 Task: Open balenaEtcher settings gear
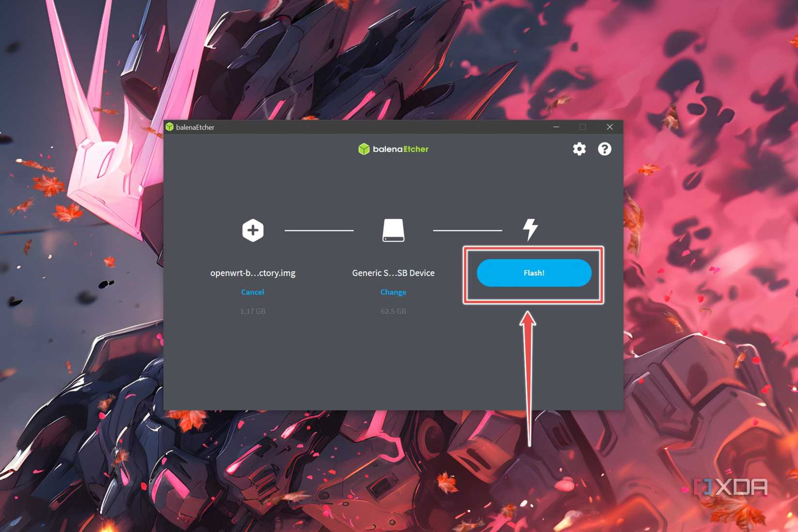(x=579, y=149)
